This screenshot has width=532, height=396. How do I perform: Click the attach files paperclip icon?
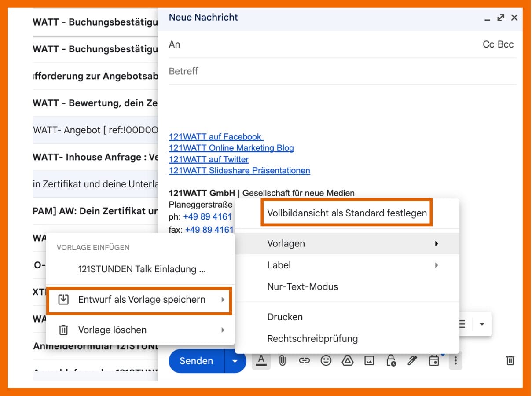pos(283,361)
